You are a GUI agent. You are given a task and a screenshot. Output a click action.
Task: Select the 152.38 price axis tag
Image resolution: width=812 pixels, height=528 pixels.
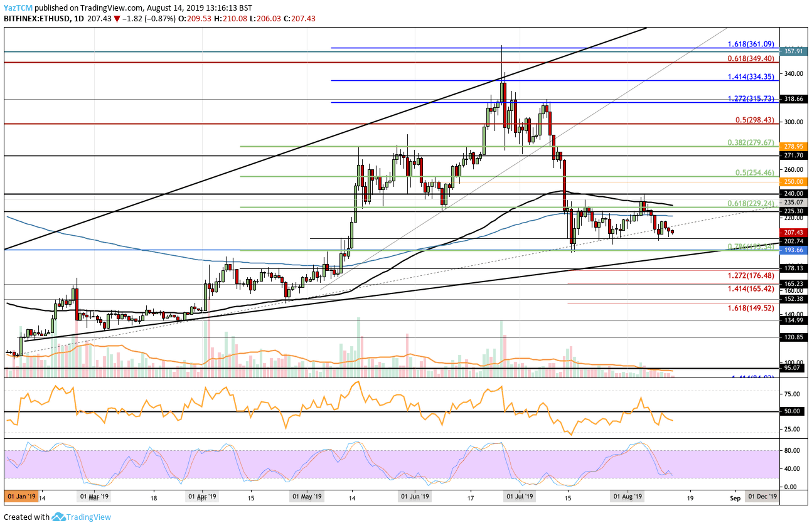click(x=795, y=299)
